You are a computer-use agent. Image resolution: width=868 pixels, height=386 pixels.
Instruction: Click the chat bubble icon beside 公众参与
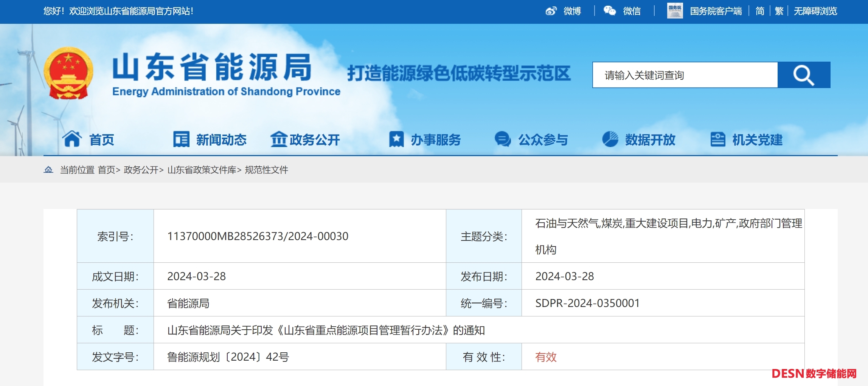503,139
